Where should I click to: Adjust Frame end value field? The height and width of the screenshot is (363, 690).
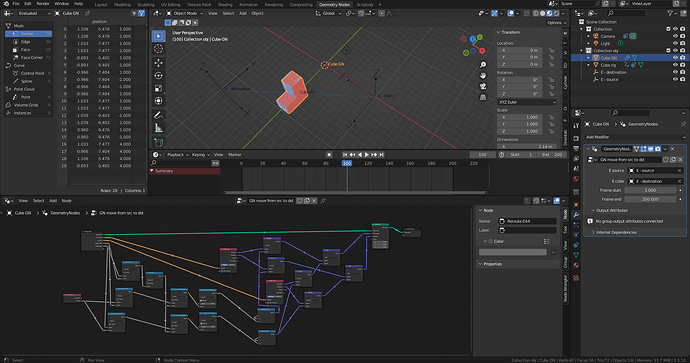[x=650, y=199]
